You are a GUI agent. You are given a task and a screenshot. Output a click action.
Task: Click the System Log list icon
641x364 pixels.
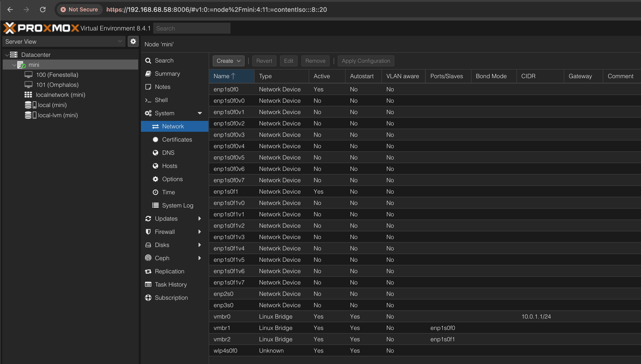(155, 205)
